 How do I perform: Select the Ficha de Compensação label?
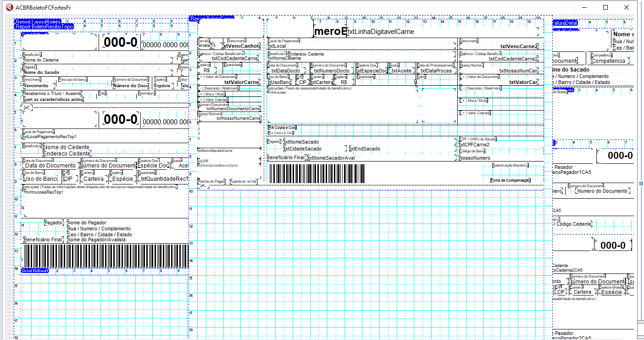point(511,180)
